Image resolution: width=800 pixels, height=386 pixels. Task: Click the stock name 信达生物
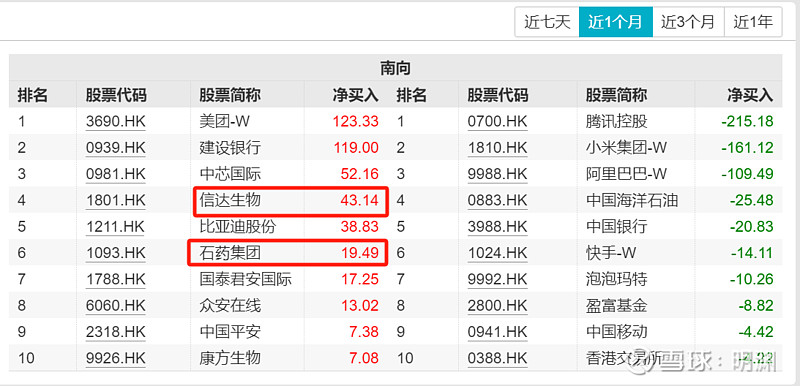[x=230, y=200]
